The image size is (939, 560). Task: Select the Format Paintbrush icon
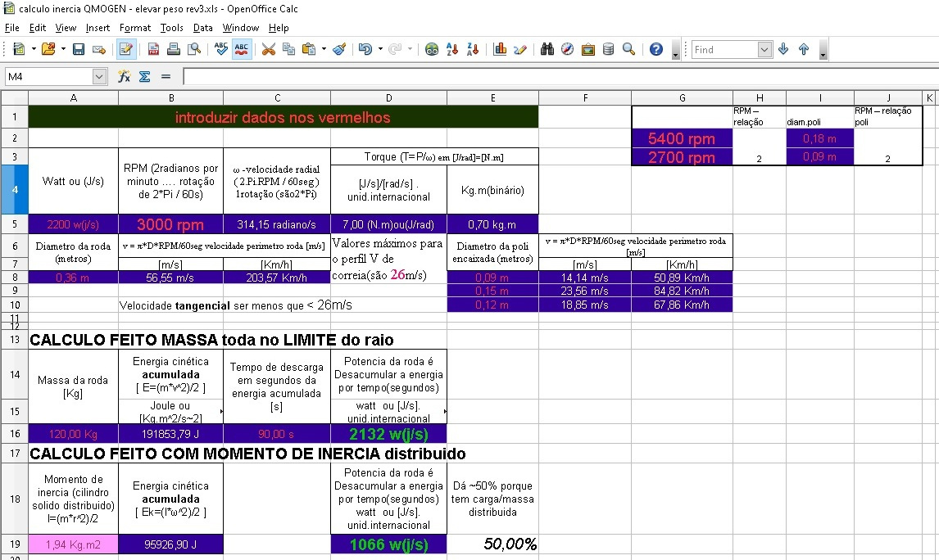tap(340, 49)
